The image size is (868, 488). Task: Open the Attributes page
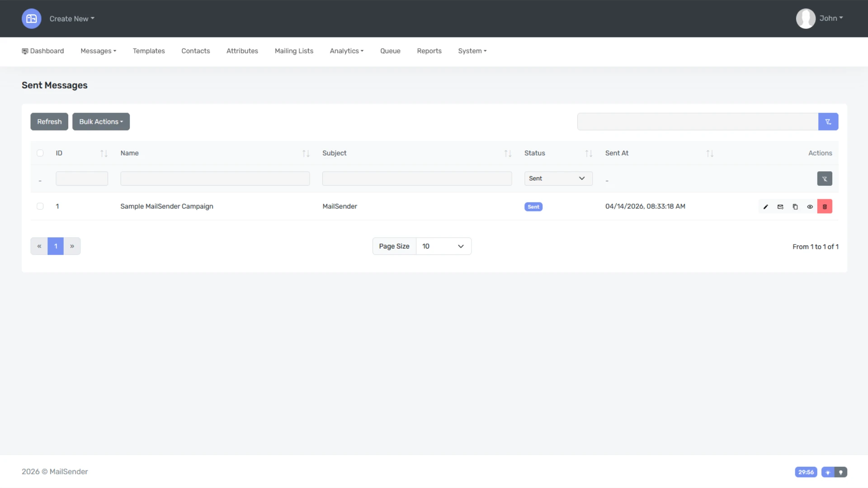tap(242, 51)
